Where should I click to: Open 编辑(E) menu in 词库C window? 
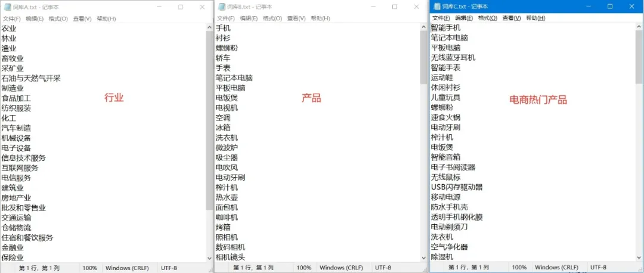click(x=464, y=18)
